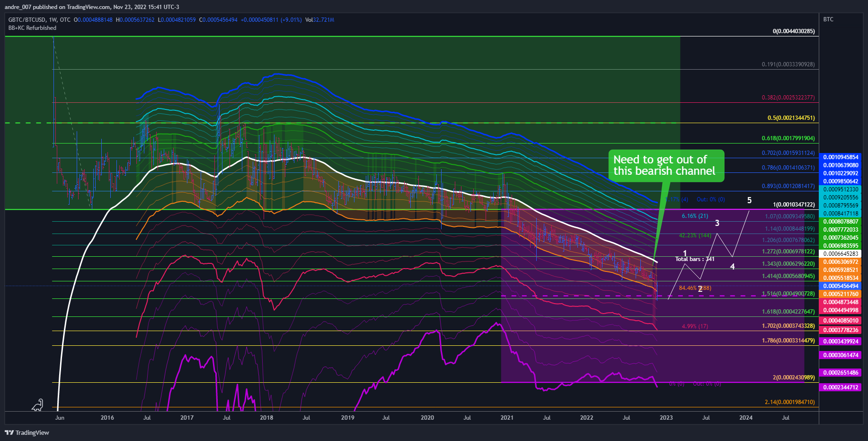Image resolution: width=868 pixels, height=441 pixels.
Task: Click Fibonacci level 1.702(0.0003743328)
Action: click(788, 326)
